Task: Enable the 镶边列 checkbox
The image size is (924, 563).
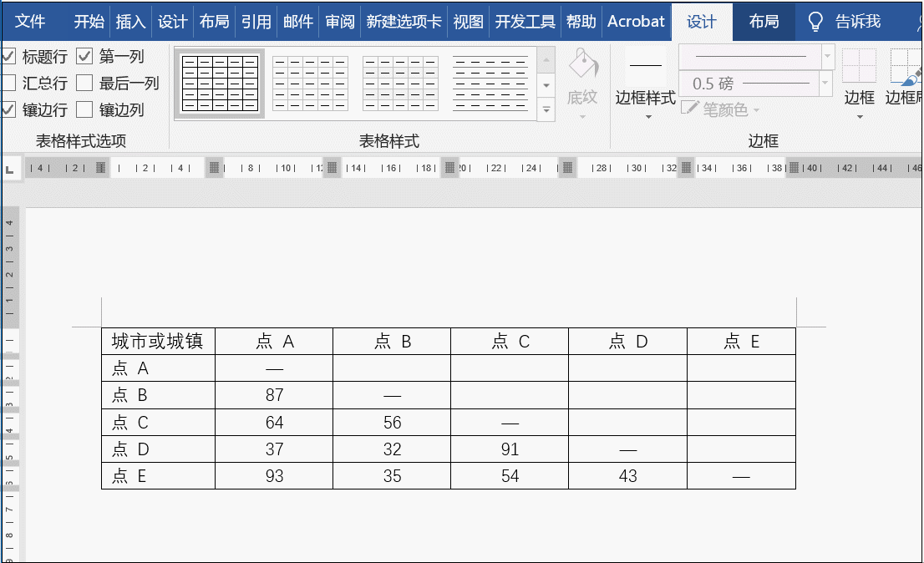Action: (x=85, y=109)
